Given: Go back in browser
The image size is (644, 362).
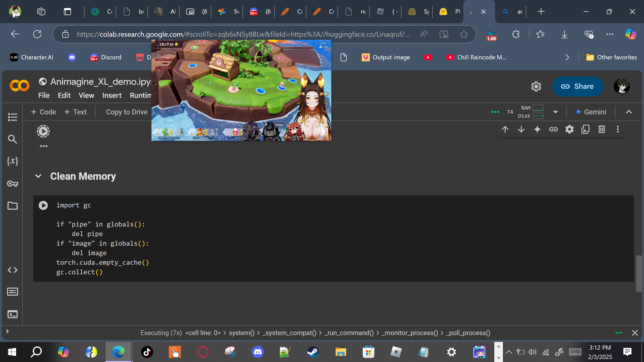Looking at the screenshot, I should point(15,34).
